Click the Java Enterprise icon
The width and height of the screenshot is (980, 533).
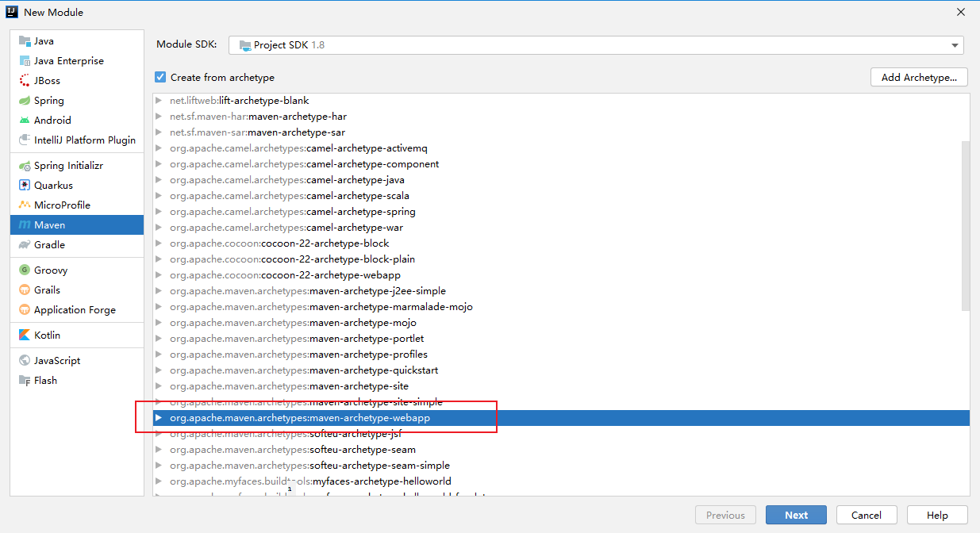pos(25,61)
